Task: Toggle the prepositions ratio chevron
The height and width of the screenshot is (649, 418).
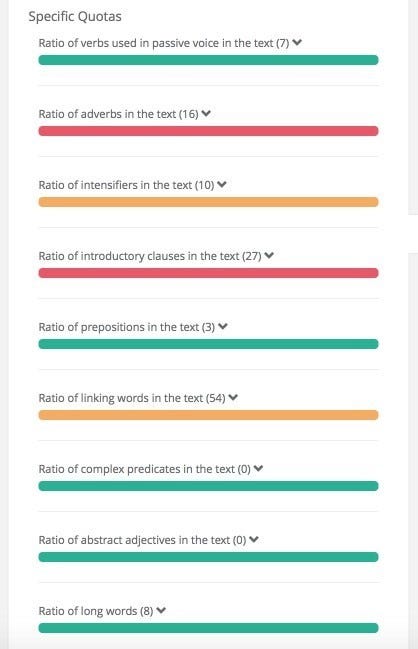Action: pos(223,326)
